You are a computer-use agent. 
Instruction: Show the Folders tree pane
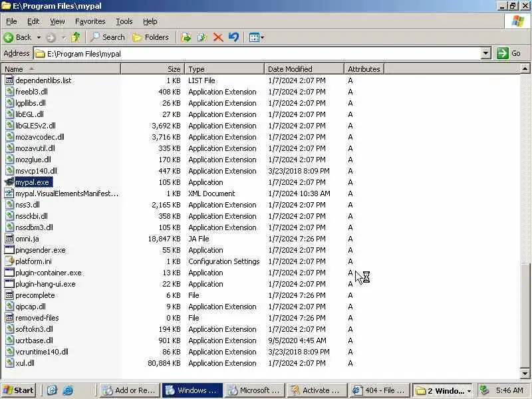(x=151, y=37)
